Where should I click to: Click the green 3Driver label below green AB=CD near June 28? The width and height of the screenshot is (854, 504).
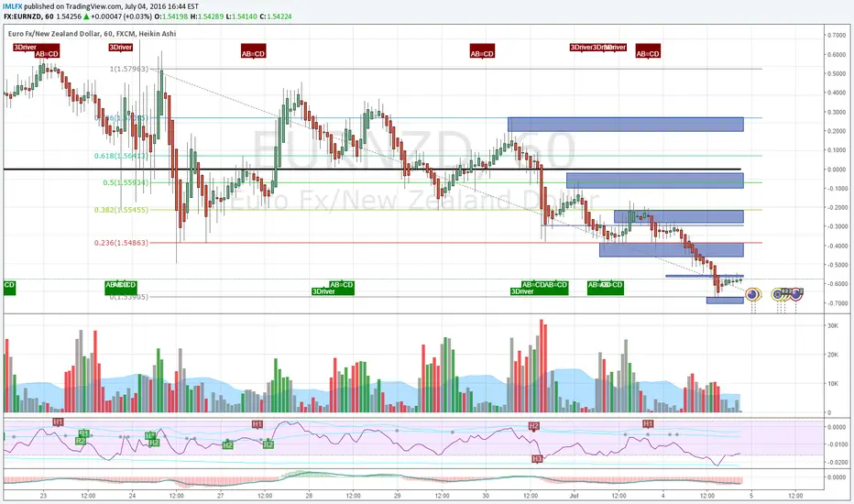click(x=323, y=291)
